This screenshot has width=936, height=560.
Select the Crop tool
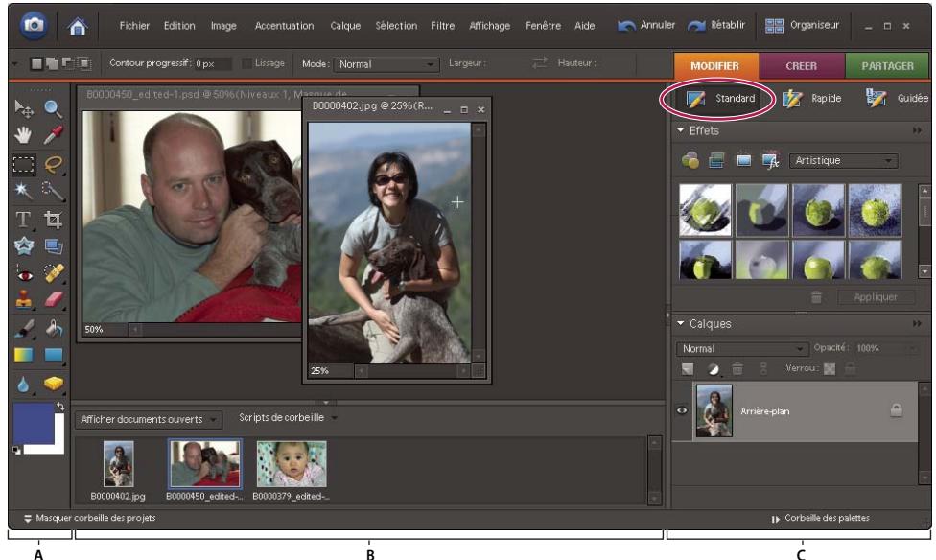point(51,221)
